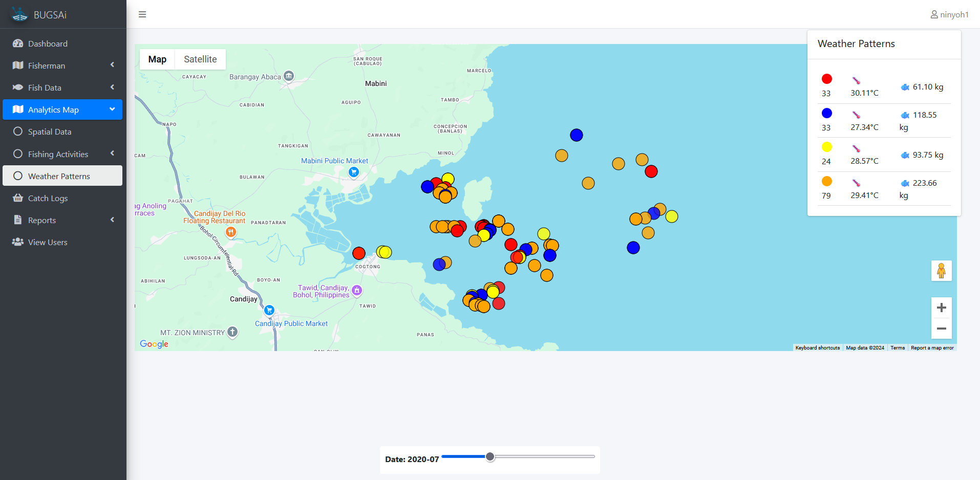Click the Candijay Del Rio restaurant pin
The height and width of the screenshot is (480, 980).
[231, 232]
